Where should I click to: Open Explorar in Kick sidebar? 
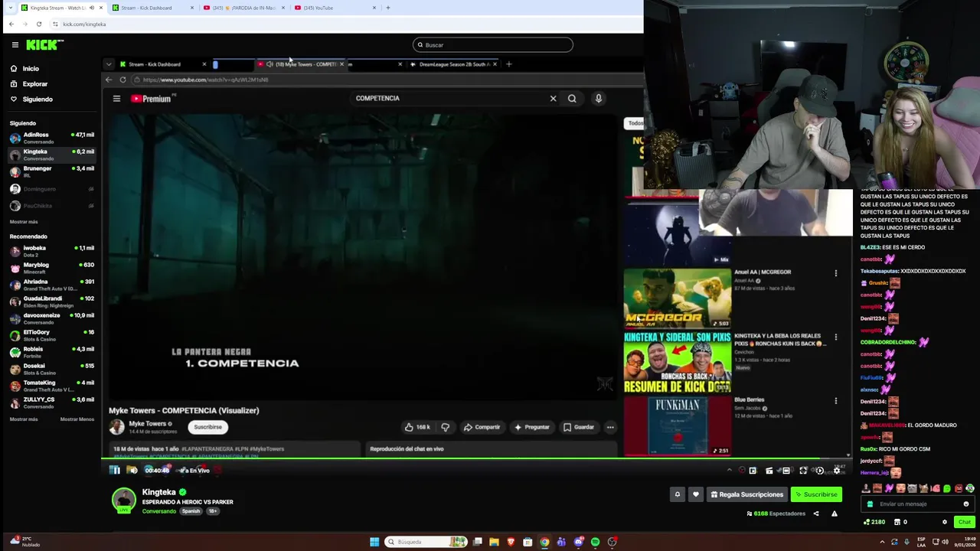(34, 84)
